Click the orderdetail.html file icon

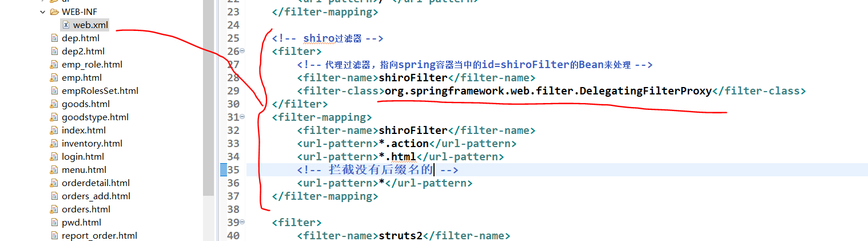54,183
